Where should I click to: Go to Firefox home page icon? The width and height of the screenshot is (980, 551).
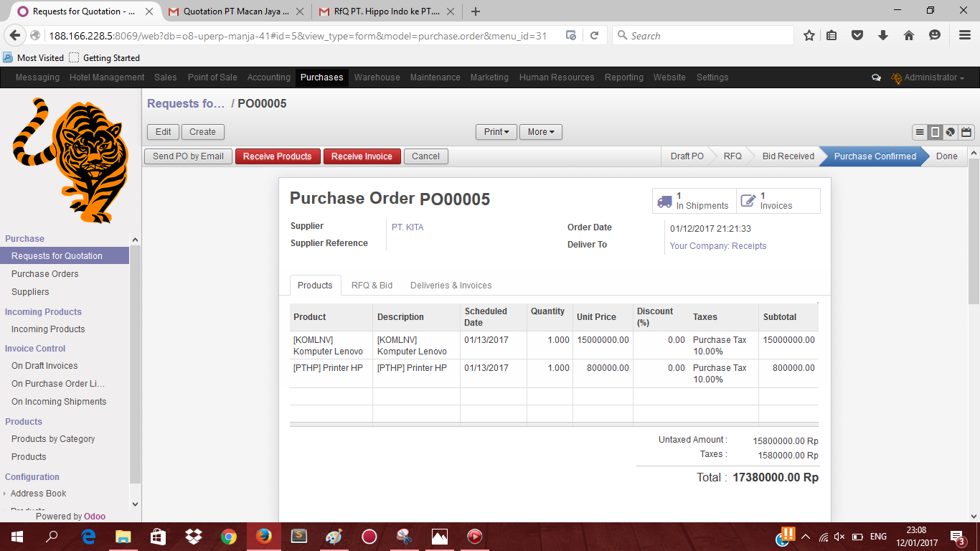pyautogui.click(x=909, y=35)
